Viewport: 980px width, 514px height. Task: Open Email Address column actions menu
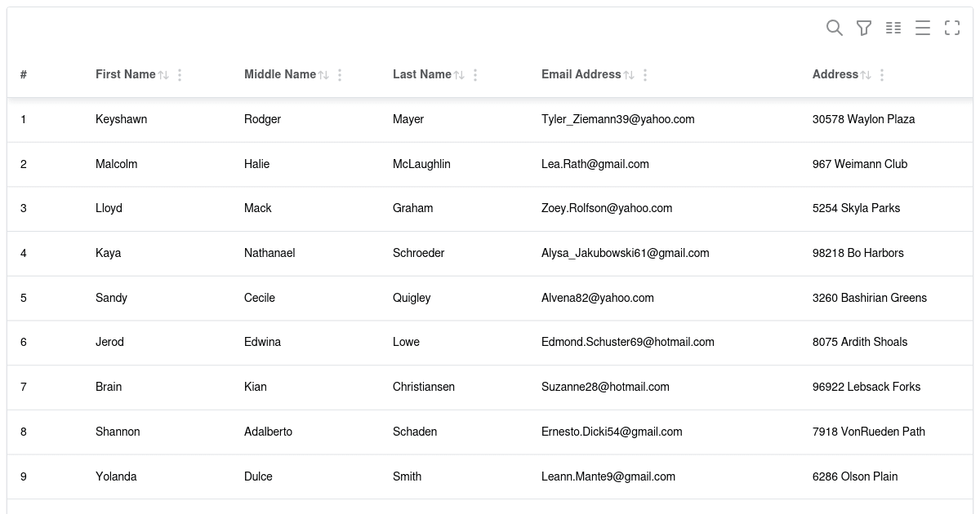[645, 75]
